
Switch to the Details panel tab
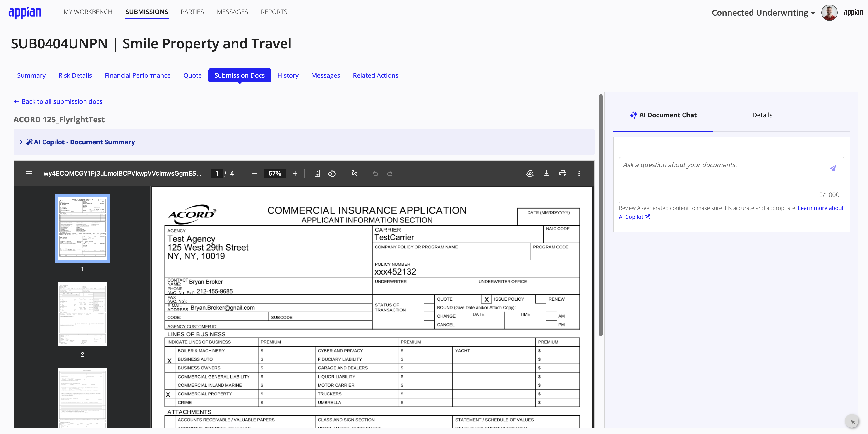tap(762, 115)
